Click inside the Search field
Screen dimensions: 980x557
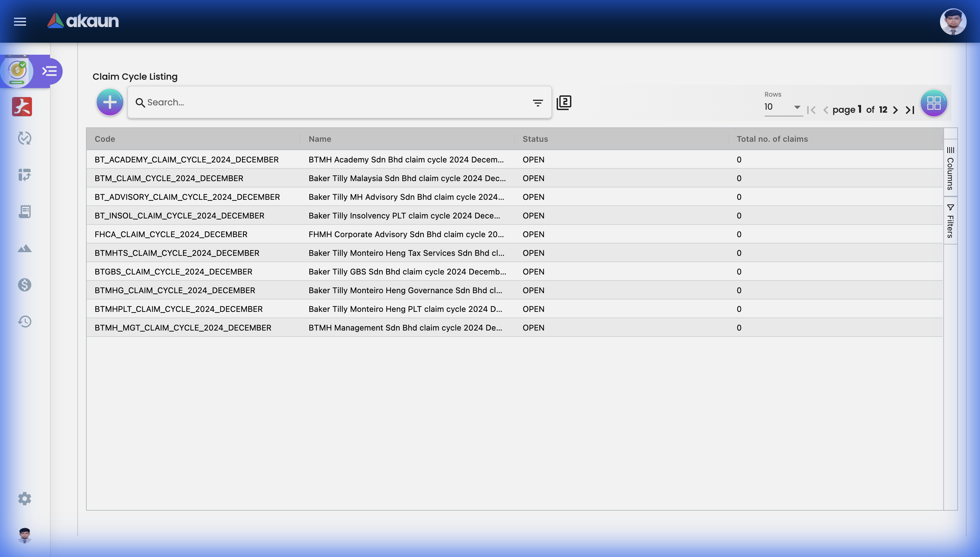[x=268, y=102]
